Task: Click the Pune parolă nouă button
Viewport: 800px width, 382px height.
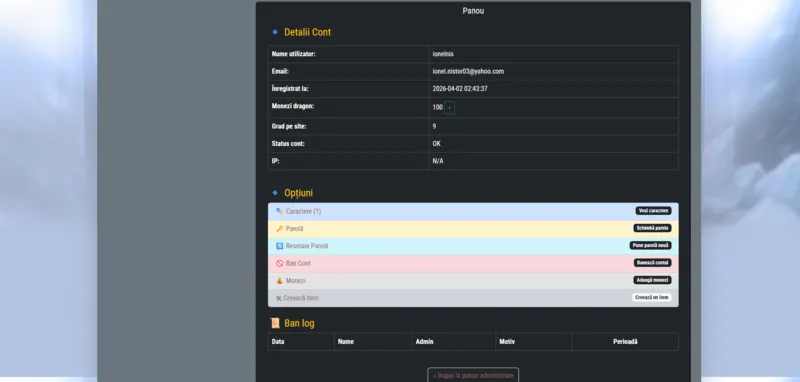Action: click(x=650, y=245)
